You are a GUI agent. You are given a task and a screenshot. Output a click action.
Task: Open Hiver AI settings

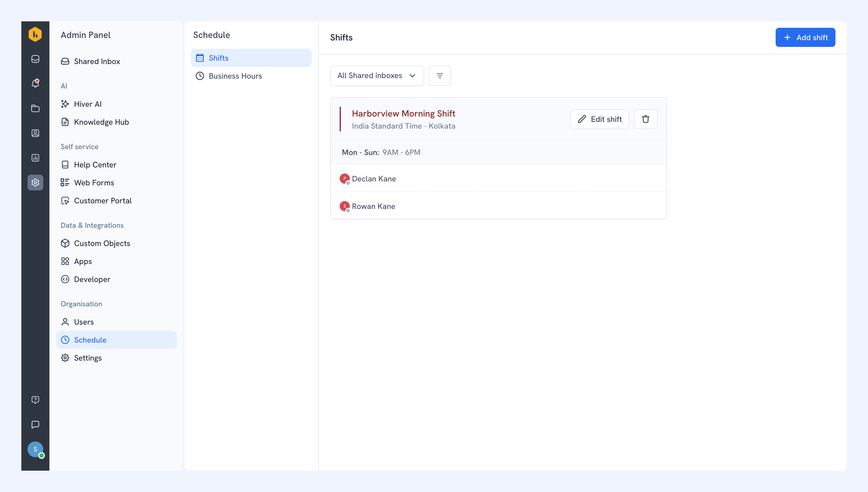point(116,104)
